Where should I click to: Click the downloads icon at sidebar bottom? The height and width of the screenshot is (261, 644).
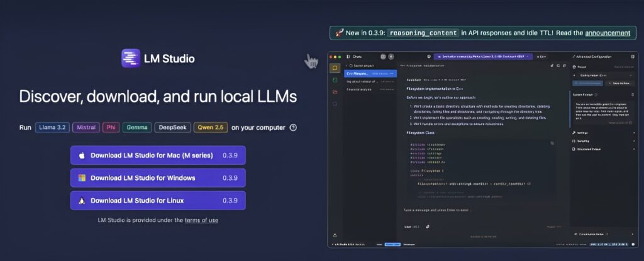coord(335,233)
